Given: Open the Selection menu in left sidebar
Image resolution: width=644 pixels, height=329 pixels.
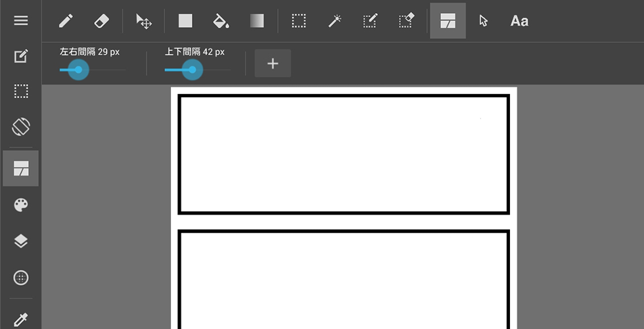Looking at the screenshot, I should [21, 91].
